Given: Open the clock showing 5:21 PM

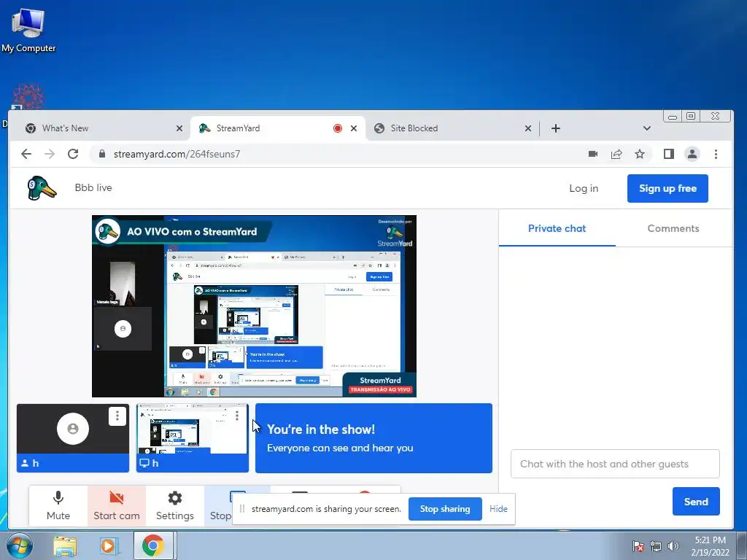Looking at the screenshot, I should pyautogui.click(x=710, y=546).
